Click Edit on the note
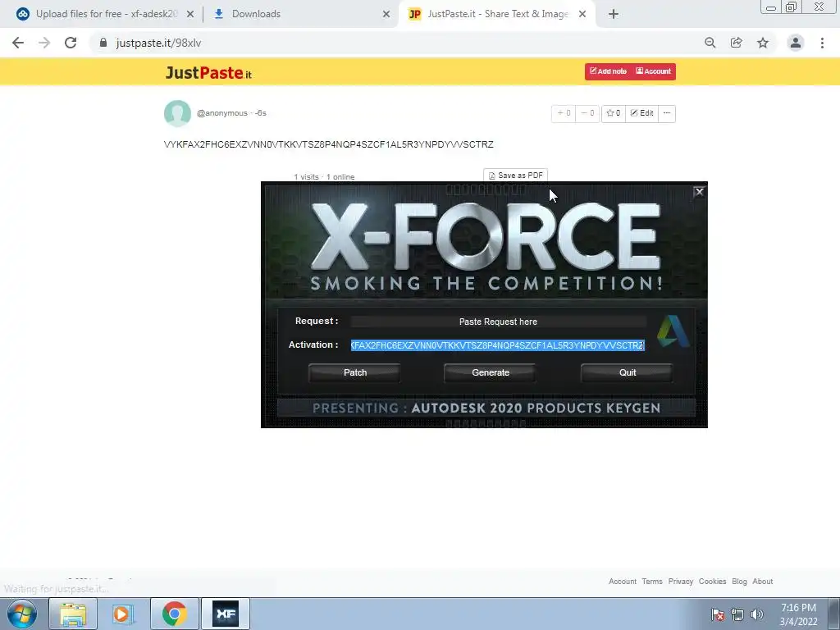The height and width of the screenshot is (630, 840). 641,113
